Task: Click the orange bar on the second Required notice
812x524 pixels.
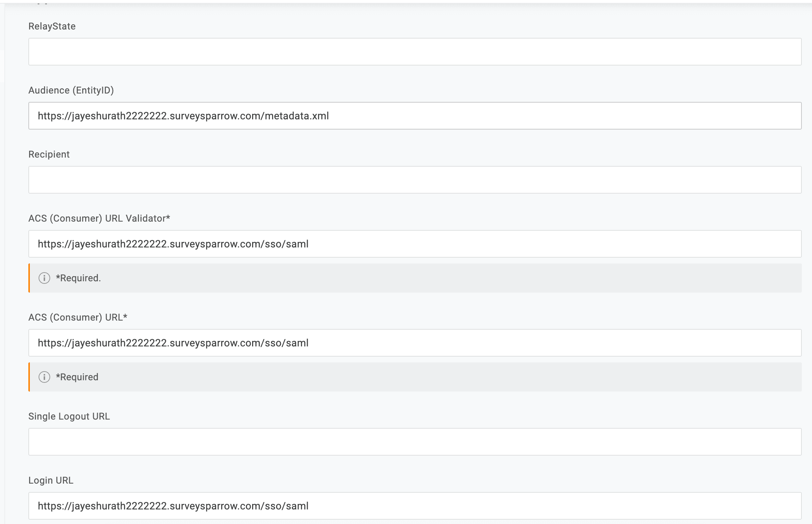Action: (29, 377)
